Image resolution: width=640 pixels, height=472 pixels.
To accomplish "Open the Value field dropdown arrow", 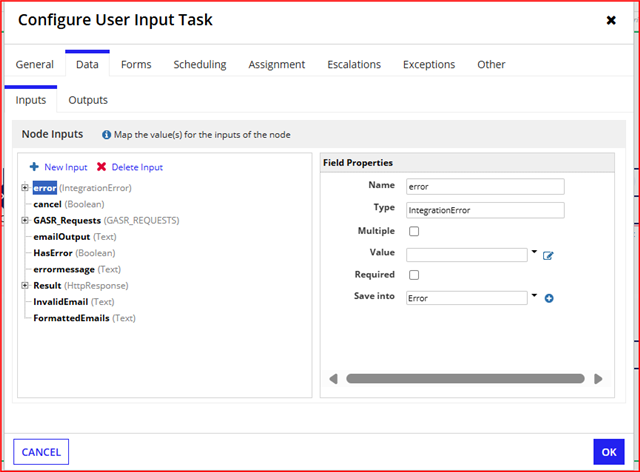I will tap(534, 252).
